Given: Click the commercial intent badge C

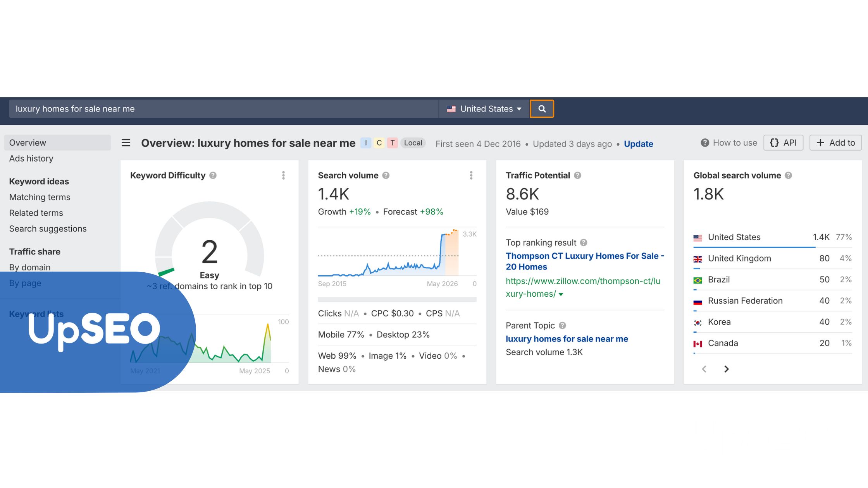Looking at the screenshot, I should 379,143.
